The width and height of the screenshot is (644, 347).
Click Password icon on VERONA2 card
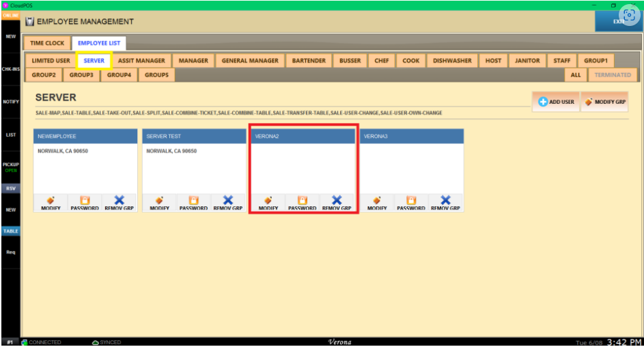click(x=302, y=200)
